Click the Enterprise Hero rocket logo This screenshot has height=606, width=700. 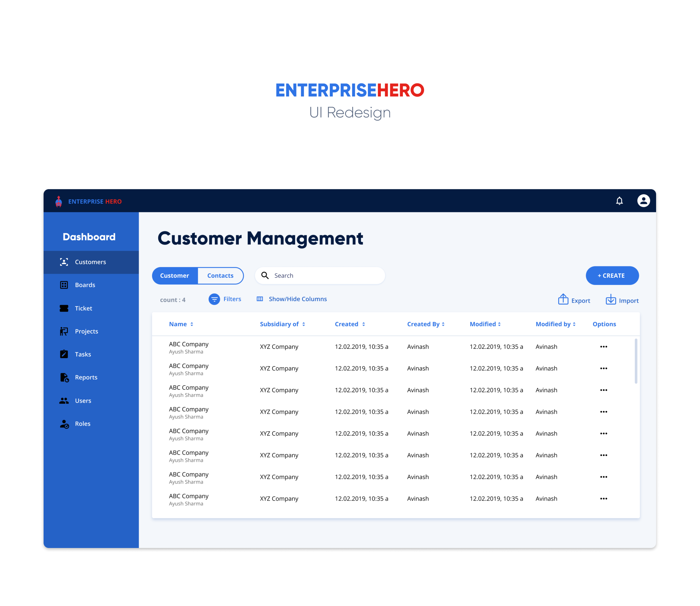coord(59,201)
